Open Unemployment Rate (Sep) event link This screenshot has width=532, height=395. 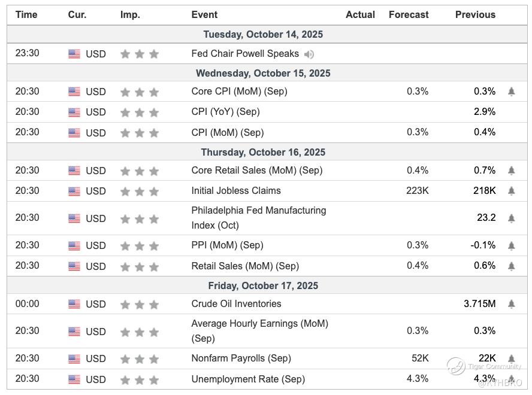pos(248,379)
